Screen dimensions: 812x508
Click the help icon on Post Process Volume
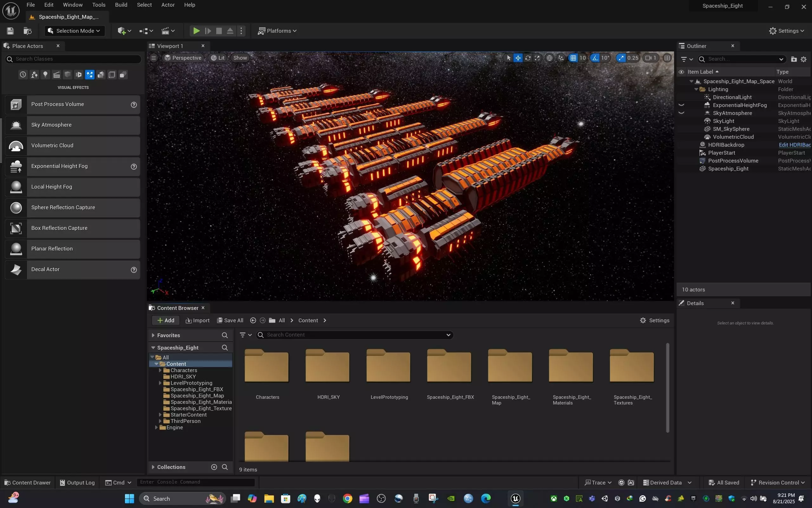coord(134,104)
